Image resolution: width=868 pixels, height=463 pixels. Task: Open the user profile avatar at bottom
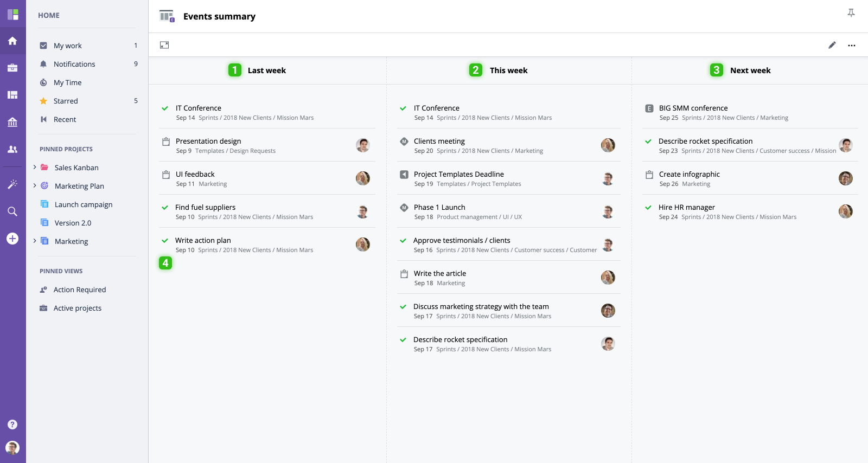pos(12,447)
